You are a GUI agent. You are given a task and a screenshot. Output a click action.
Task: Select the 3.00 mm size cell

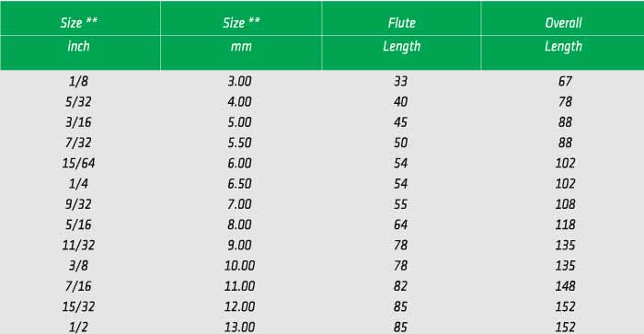239,81
